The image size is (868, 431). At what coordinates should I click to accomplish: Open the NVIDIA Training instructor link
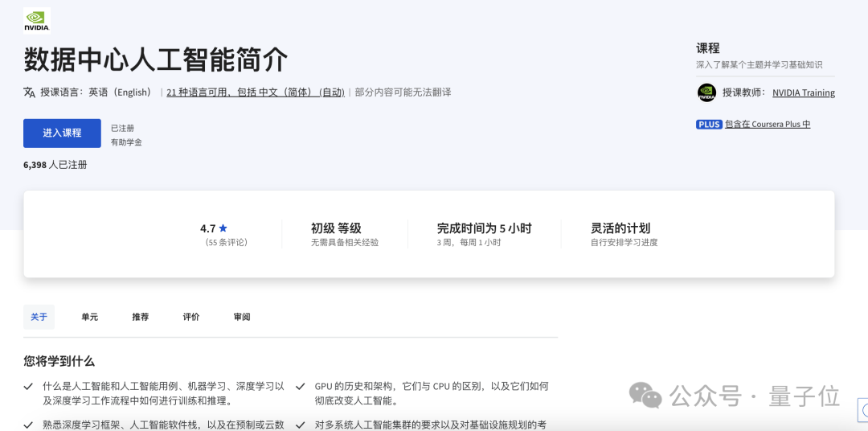coord(803,92)
